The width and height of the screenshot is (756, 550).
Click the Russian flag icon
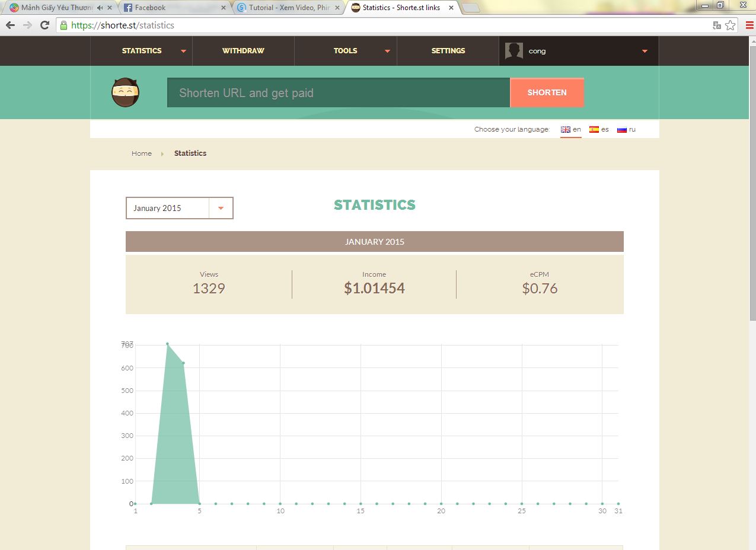[622, 129]
